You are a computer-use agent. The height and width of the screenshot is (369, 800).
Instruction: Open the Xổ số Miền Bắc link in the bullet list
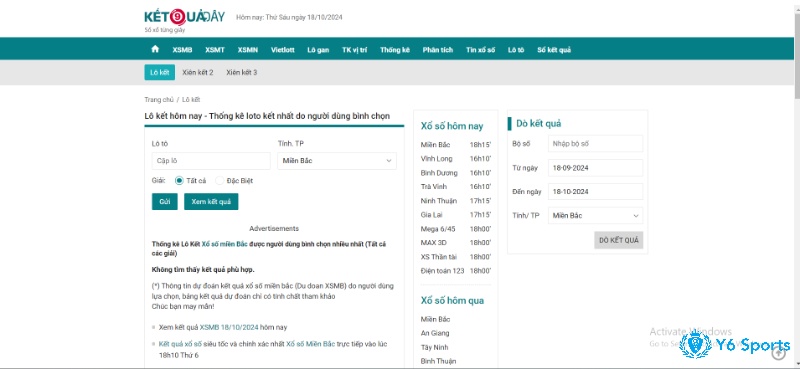point(311,344)
